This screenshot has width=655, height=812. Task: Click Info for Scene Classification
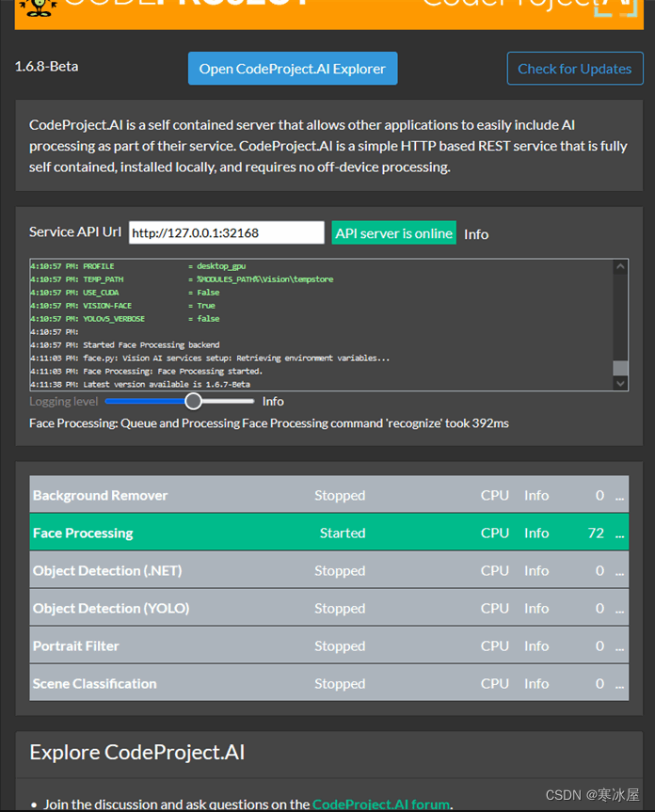(536, 684)
